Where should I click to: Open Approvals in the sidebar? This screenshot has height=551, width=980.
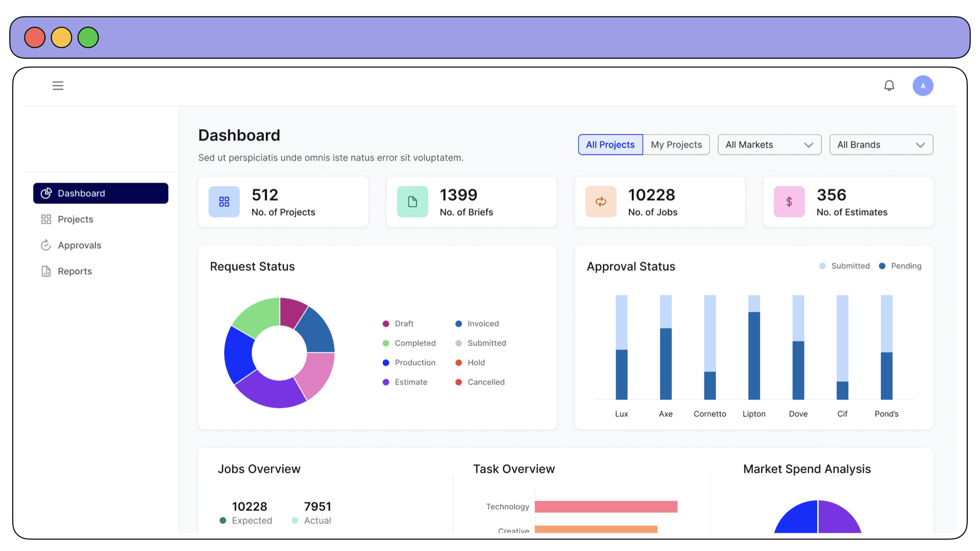click(101, 245)
